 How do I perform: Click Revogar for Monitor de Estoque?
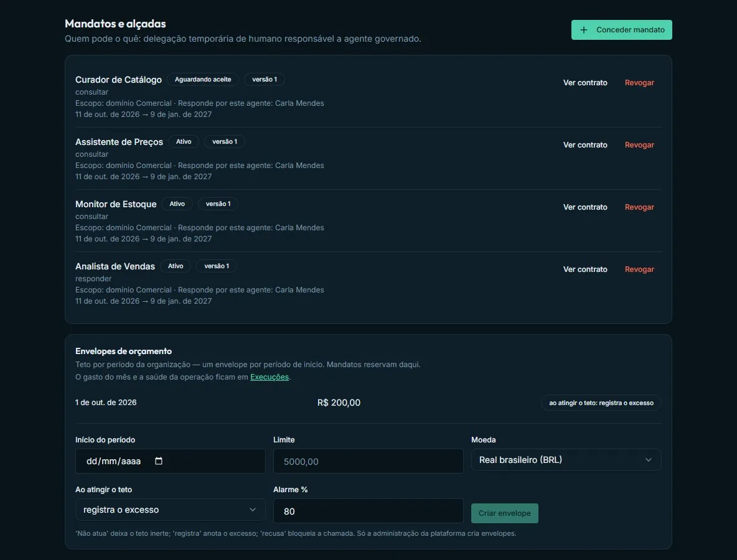[x=639, y=207]
